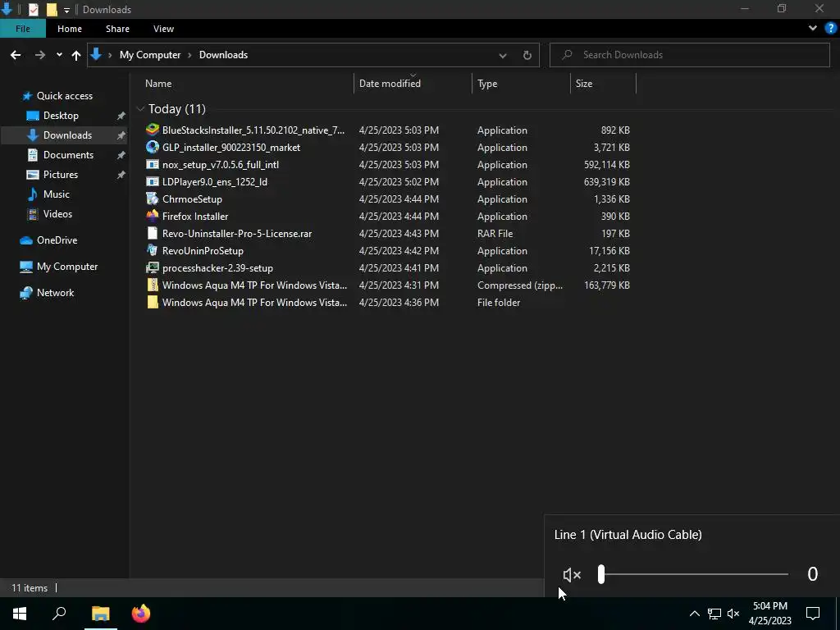Image resolution: width=840 pixels, height=630 pixels.
Task: Click the chevron after My Computer in breadcrumb
Action: click(x=189, y=55)
